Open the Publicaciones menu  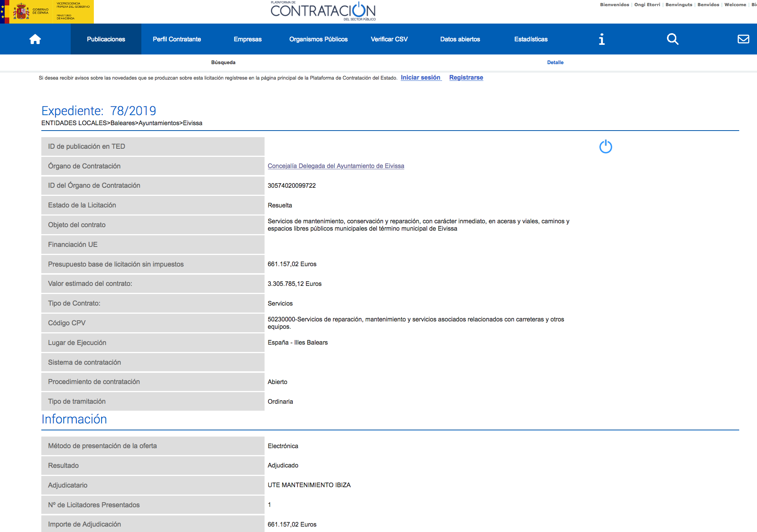(106, 39)
